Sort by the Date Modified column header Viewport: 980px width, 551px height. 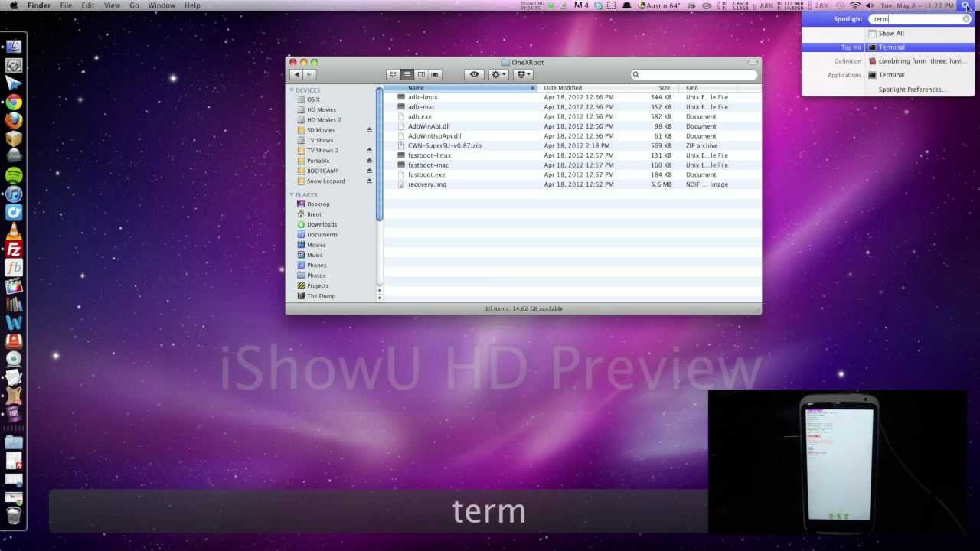[583, 88]
